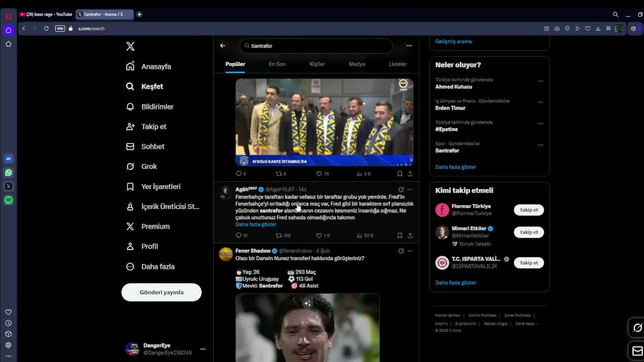Focus the Santrafor search field
The width and height of the screenshot is (644, 362).
tap(316, 46)
